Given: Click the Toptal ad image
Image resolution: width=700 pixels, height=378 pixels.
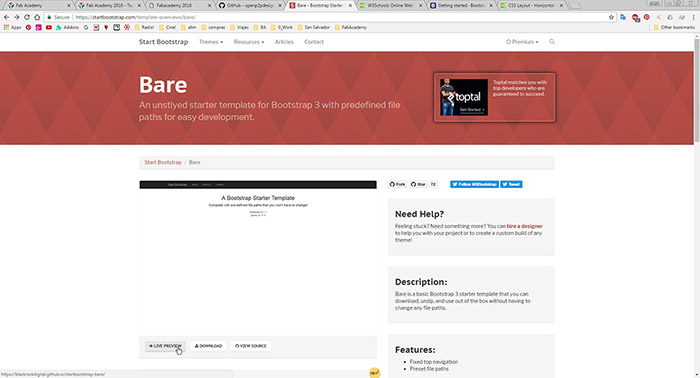Looking at the screenshot, I should (x=464, y=97).
